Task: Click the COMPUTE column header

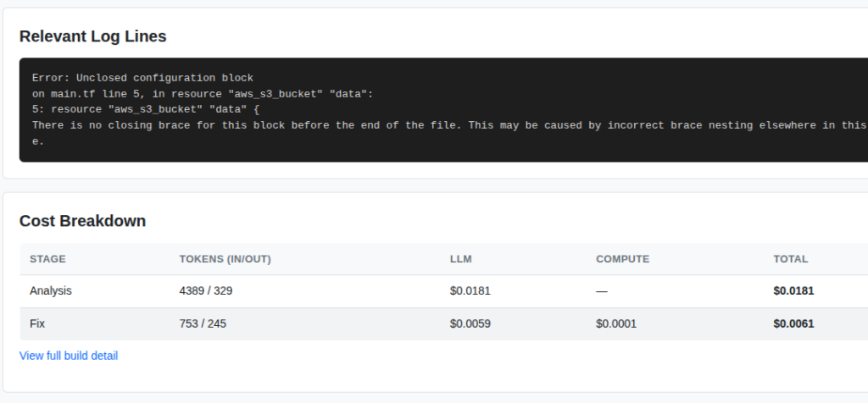Action: [622, 259]
